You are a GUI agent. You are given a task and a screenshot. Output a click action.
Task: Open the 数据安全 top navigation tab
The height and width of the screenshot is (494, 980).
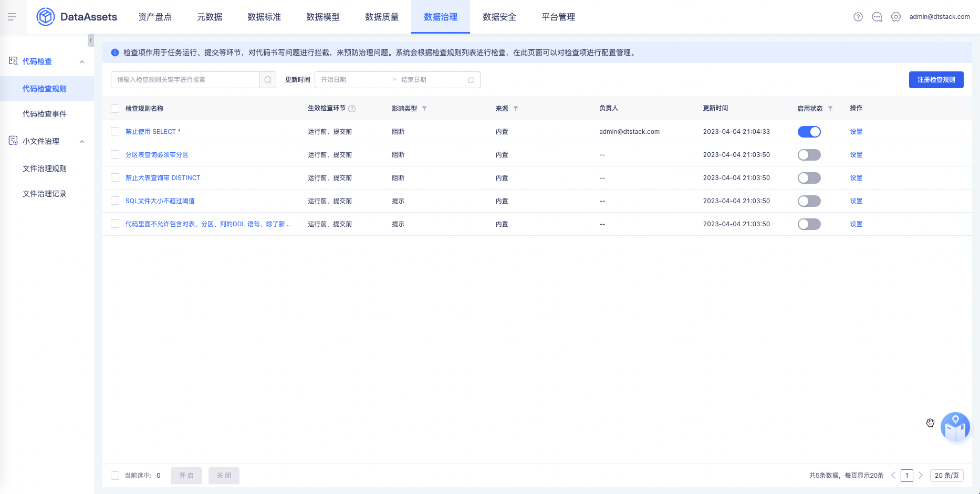[499, 17]
